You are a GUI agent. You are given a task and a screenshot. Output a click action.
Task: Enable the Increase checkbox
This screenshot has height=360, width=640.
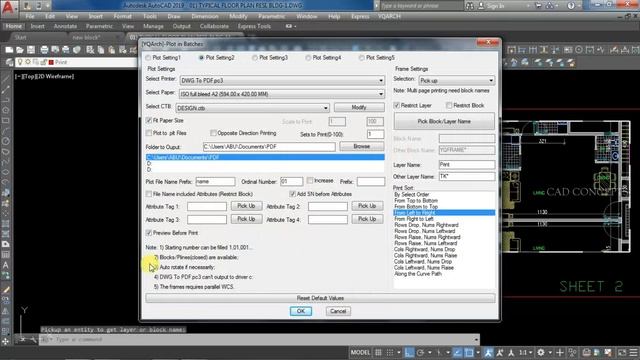[x=310, y=180]
